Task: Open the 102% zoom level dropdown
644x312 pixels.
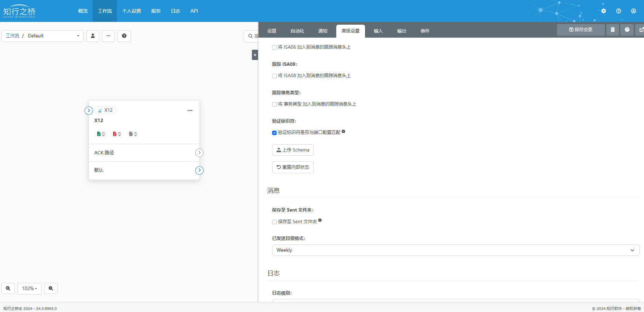Action: click(29, 289)
